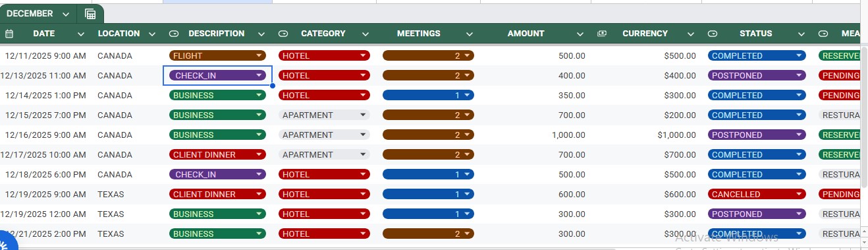
Task: Open meetings chip in 12/21/2025 row
Action: (x=467, y=234)
